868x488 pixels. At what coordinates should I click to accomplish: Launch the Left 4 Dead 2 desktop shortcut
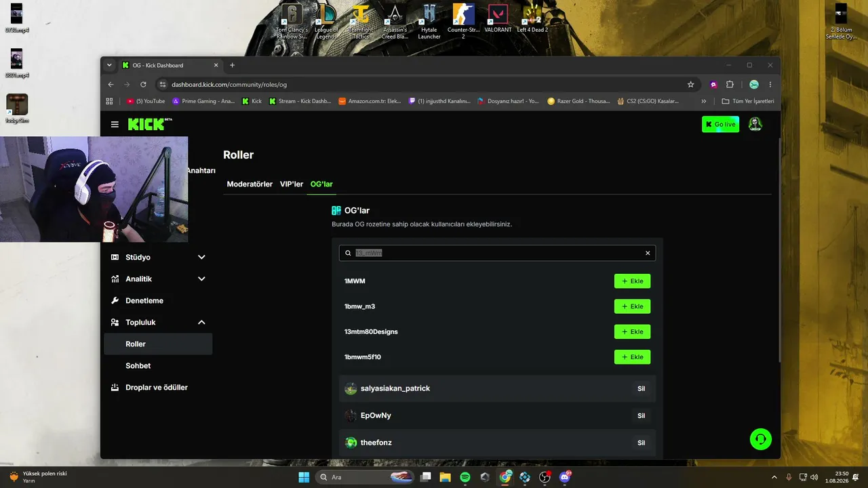pyautogui.click(x=532, y=19)
